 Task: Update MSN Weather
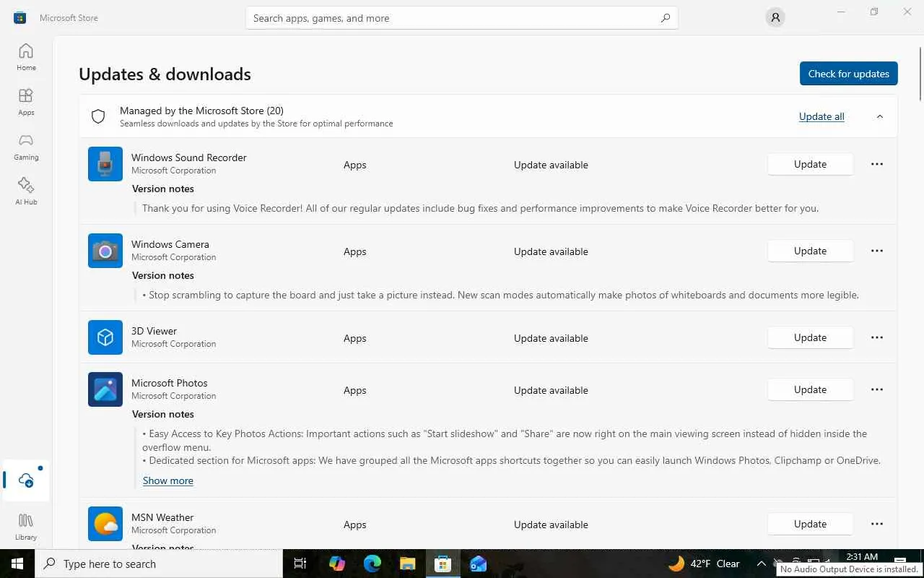point(810,524)
